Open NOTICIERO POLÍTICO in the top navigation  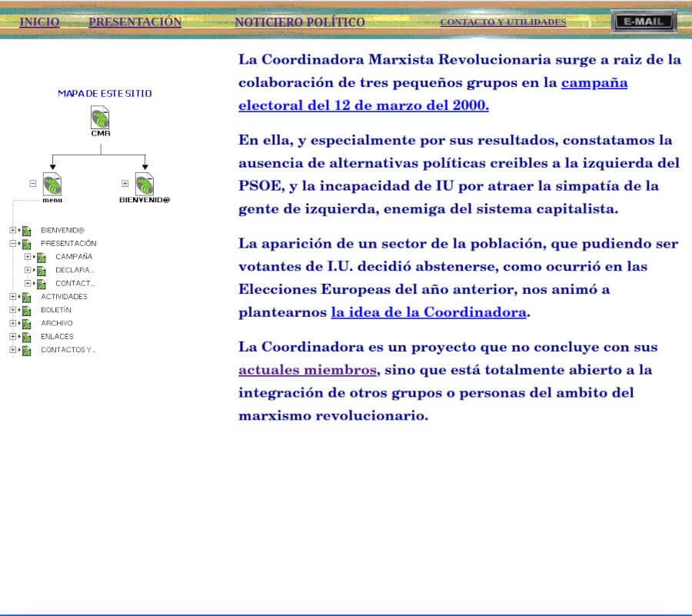tap(299, 22)
